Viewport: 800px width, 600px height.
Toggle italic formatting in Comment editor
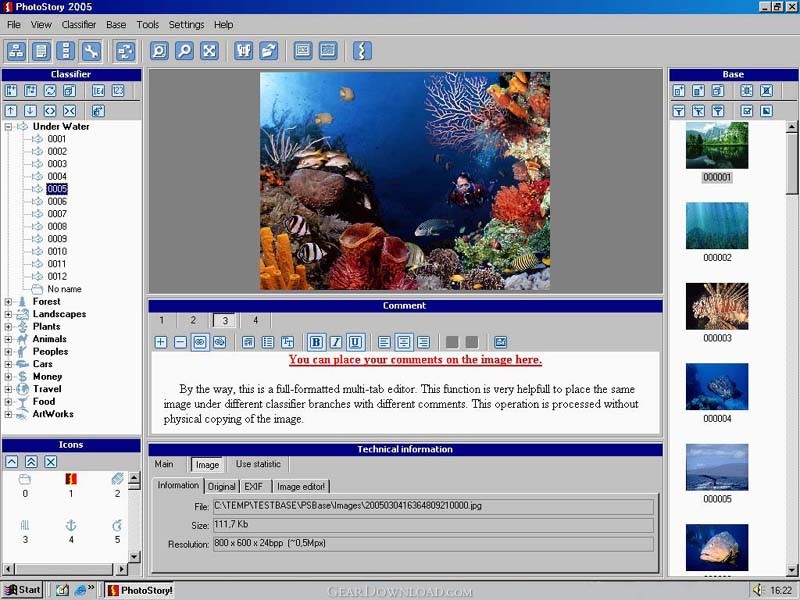[336, 342]
